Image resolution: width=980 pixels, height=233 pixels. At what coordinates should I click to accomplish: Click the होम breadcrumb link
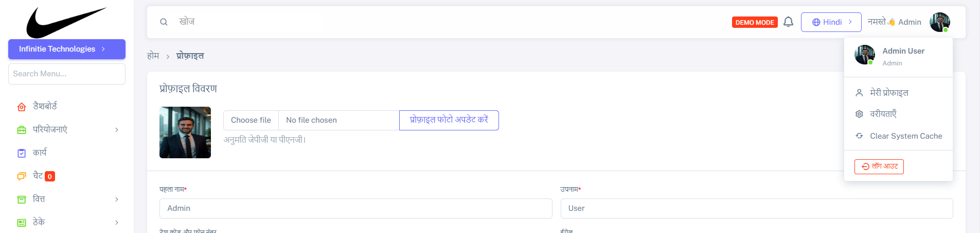coord(153,56)
